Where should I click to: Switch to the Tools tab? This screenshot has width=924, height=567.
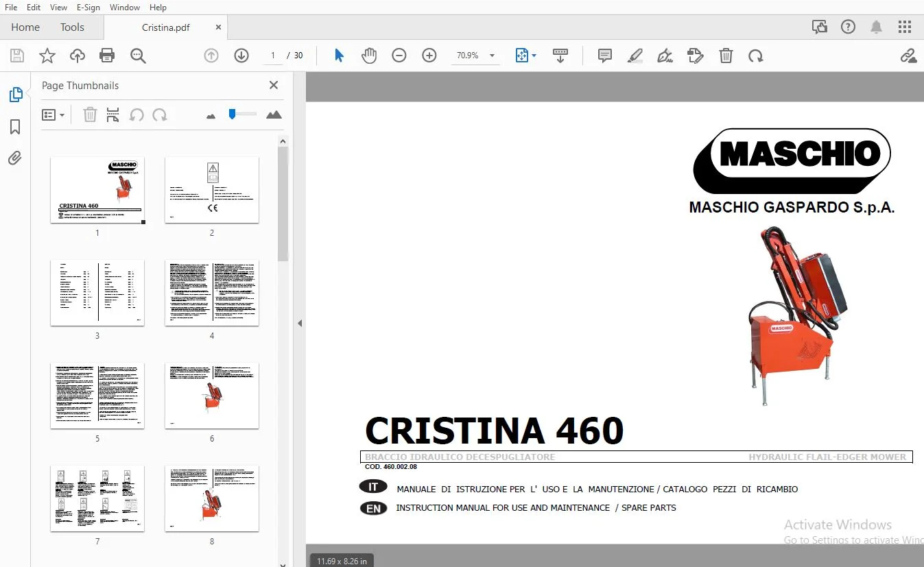pos(72,27)
